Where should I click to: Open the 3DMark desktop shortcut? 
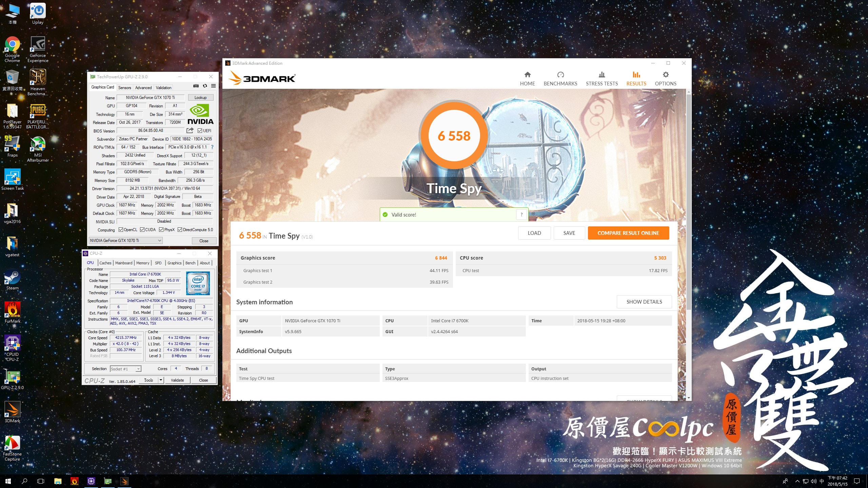12,412
